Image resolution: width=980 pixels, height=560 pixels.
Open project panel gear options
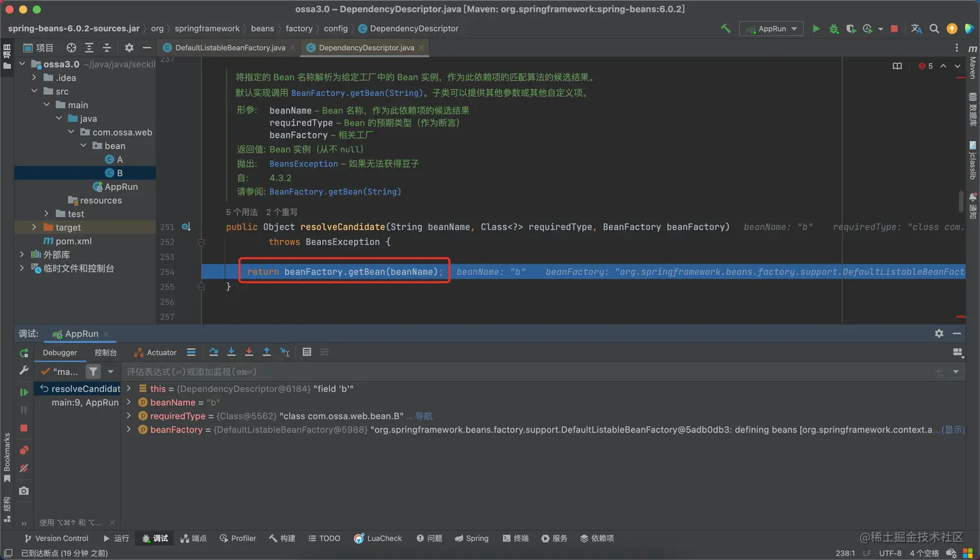click(129, 47)
